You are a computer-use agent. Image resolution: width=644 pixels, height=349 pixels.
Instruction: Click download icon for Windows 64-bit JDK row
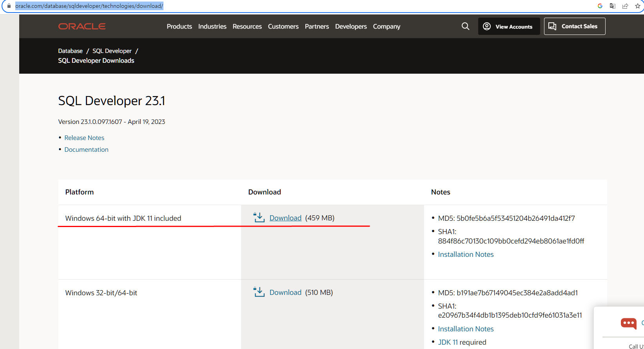point(259,217)
